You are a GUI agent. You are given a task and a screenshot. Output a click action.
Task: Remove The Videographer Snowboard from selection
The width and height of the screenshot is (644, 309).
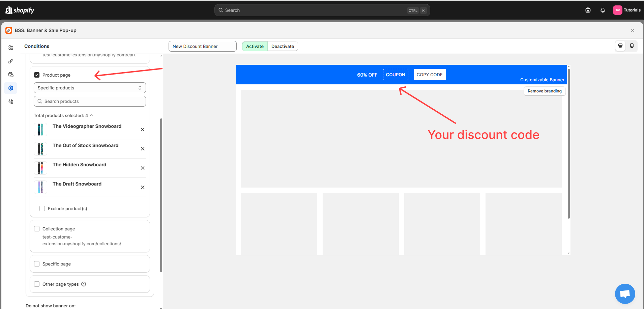[143, 130]
